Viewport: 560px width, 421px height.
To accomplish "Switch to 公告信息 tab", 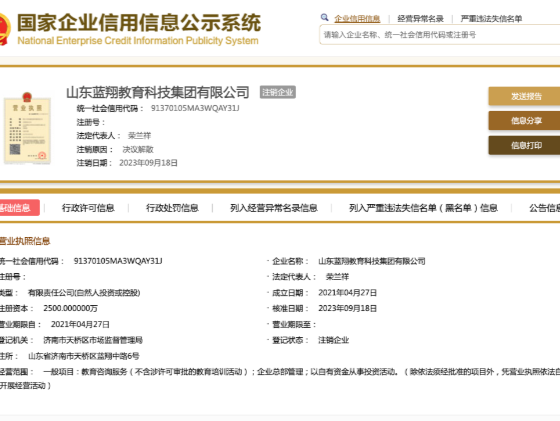I will click(x=544, y=208).
